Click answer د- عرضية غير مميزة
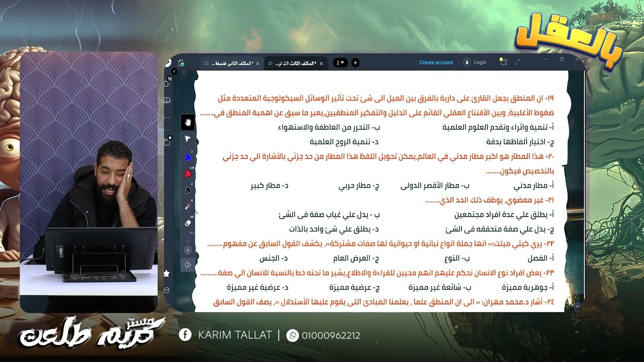Viewport: 644px width, 362px height. 257,288
